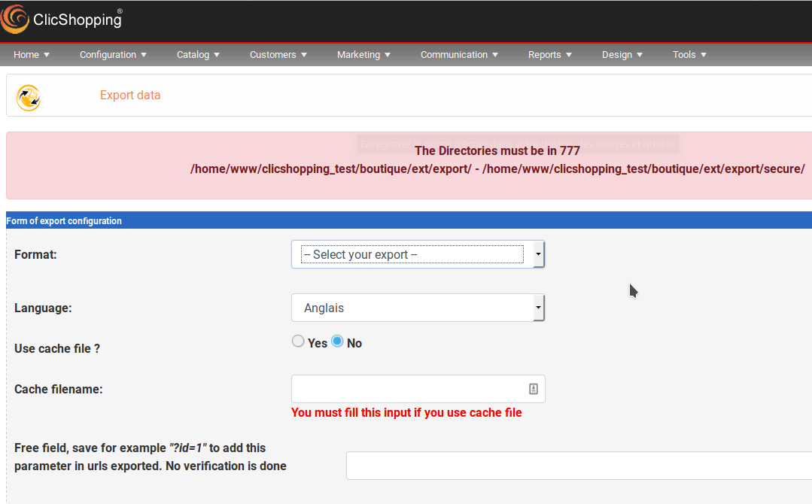Open the Tools menu

click(x=690, y=55)
